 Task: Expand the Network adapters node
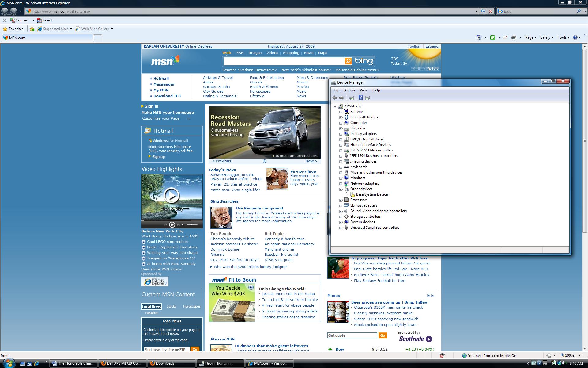tap(341, 184)
